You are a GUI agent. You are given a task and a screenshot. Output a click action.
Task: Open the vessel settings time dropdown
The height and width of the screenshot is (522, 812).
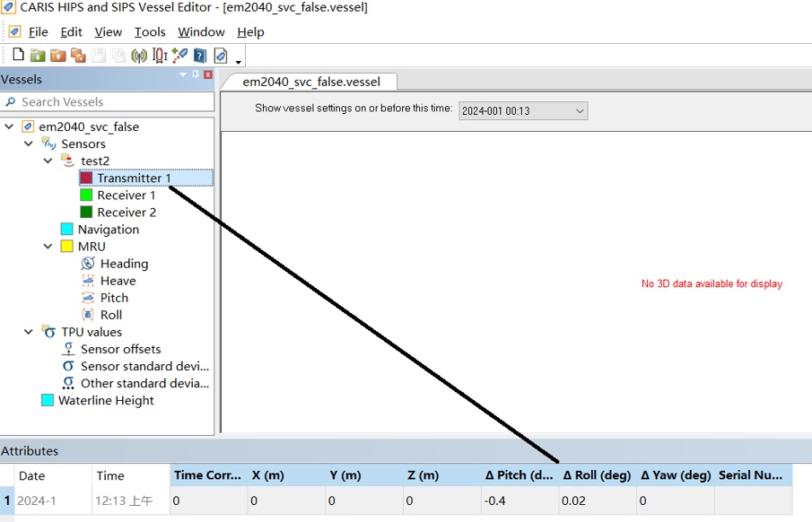[523, 111]
